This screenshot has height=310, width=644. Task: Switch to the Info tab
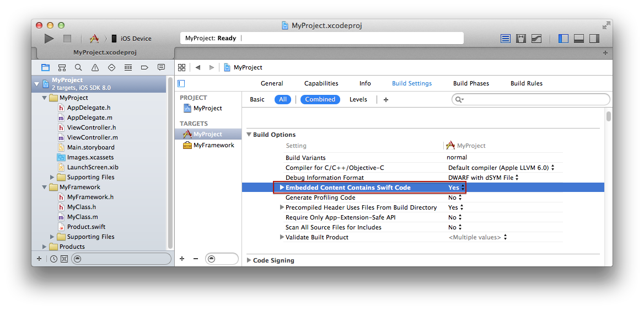365,83
